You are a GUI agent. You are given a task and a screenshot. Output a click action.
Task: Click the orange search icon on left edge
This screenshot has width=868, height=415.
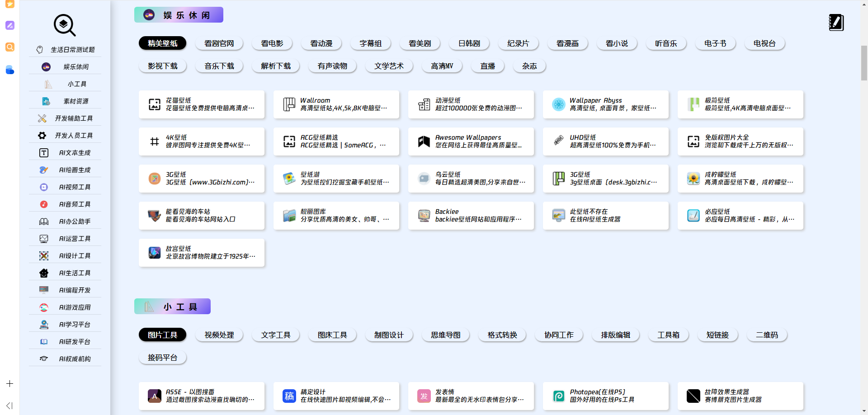[10, 47]
